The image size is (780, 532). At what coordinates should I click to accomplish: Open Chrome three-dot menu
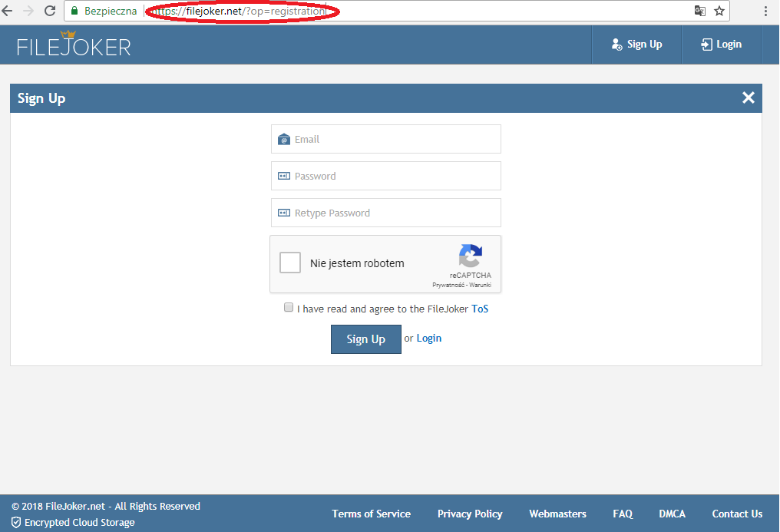point(766,11)
